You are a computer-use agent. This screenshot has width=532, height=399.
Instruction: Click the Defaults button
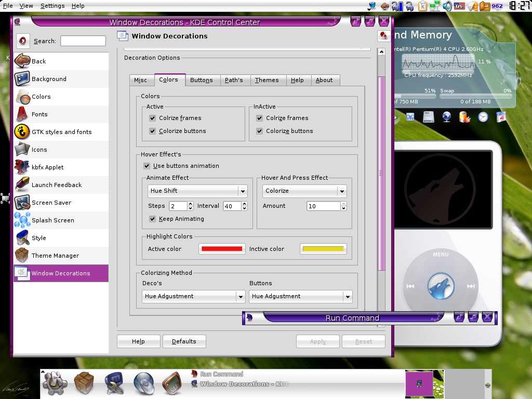click(184, 341)
